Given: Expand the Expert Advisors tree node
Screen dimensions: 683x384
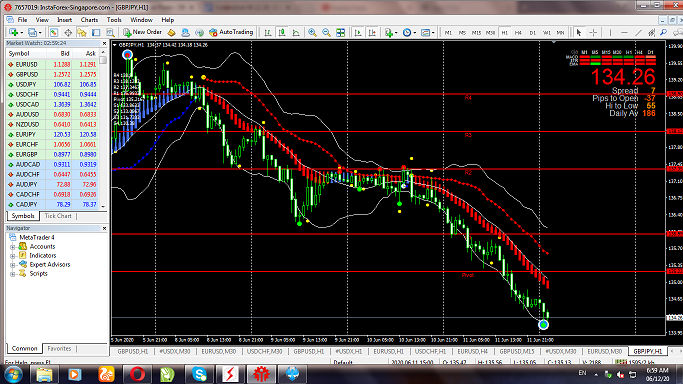Looking at the screenshot, I should [13, 265].
